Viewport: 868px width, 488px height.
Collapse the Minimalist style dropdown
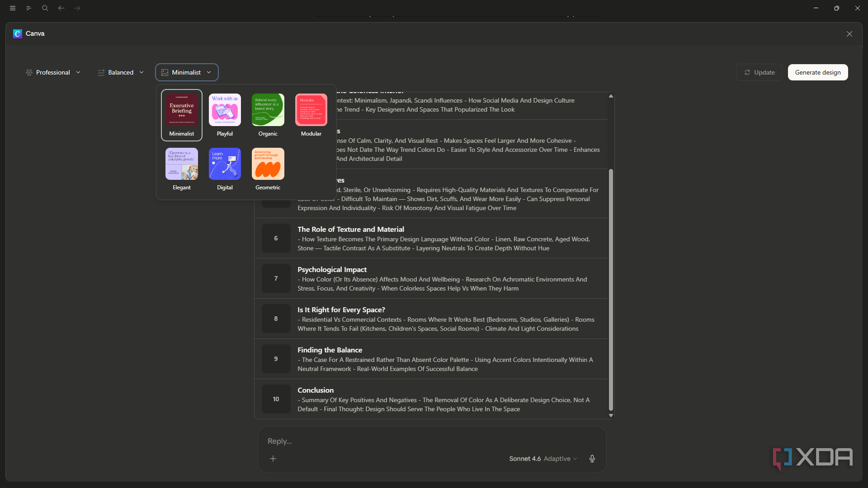coord(187,72)
